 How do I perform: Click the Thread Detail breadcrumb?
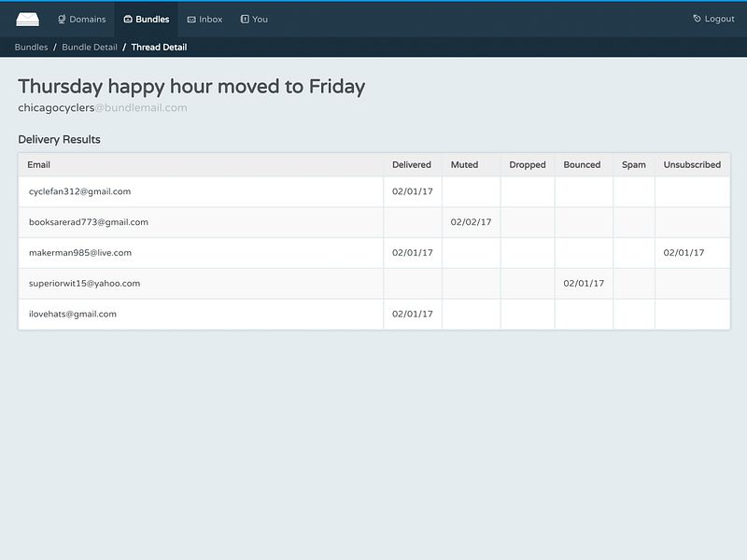(159, 48)
